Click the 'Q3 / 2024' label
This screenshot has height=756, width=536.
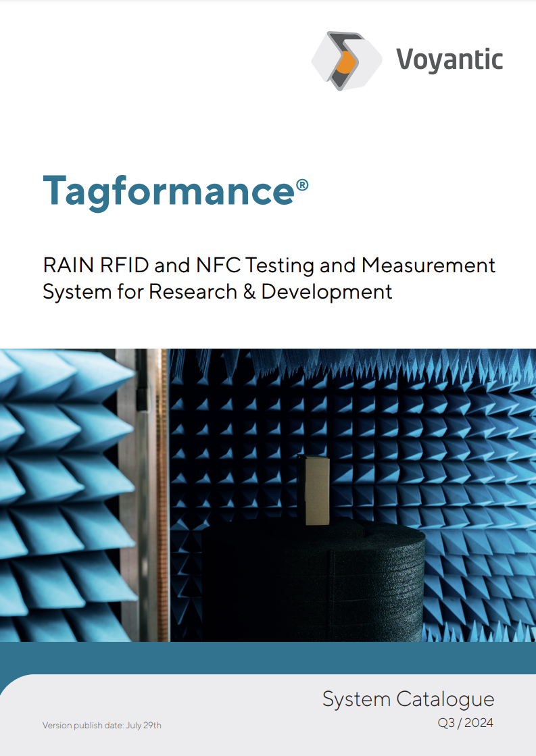(465, 723)
